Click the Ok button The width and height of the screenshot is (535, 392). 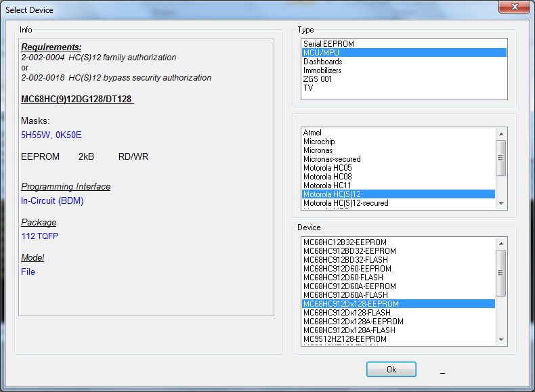tap(391, 370)
